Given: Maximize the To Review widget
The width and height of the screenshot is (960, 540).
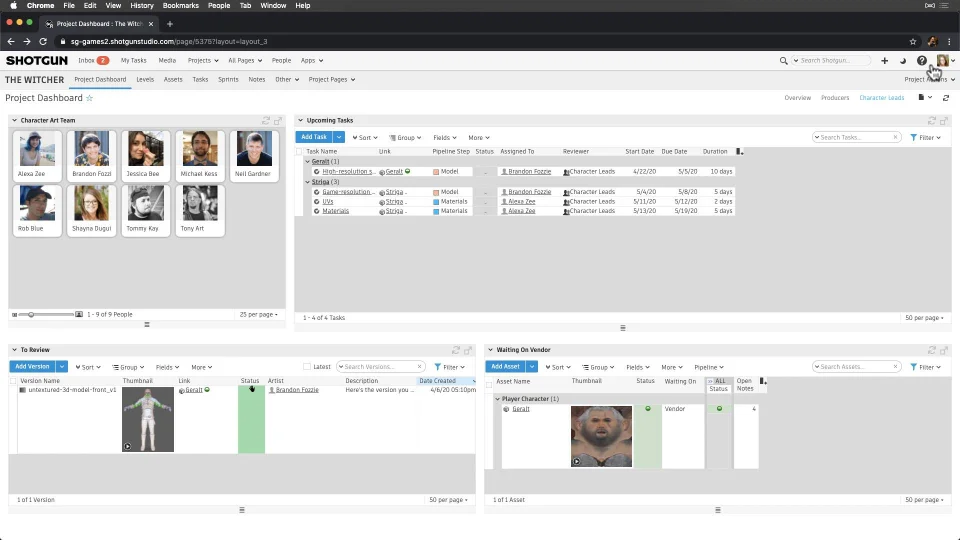Looking at the screenshot, I should point(468,350).
